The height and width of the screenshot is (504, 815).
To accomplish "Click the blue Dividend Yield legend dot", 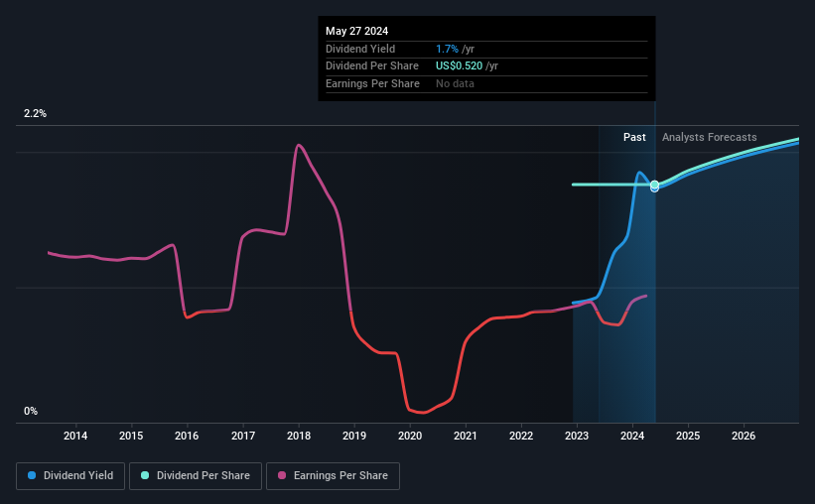I will click(32, 475).
